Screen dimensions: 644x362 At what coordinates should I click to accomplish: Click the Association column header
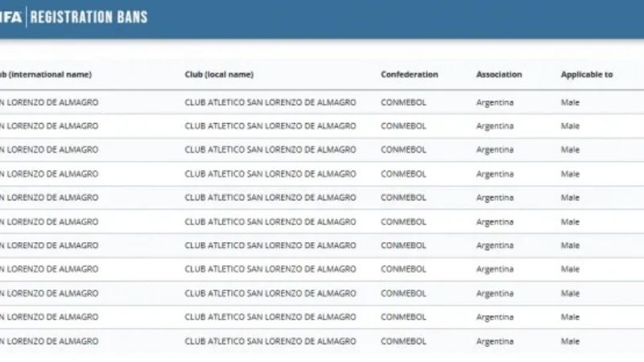(498, 75)
